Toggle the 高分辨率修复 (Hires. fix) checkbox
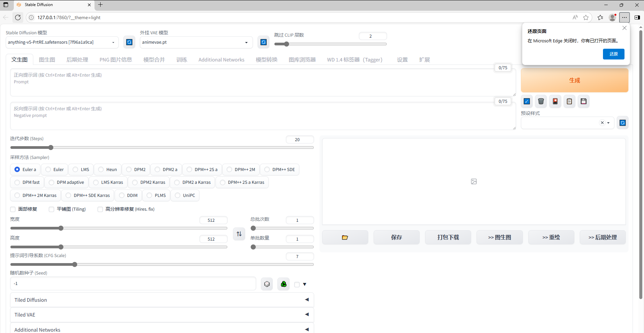 coord(100,209)
